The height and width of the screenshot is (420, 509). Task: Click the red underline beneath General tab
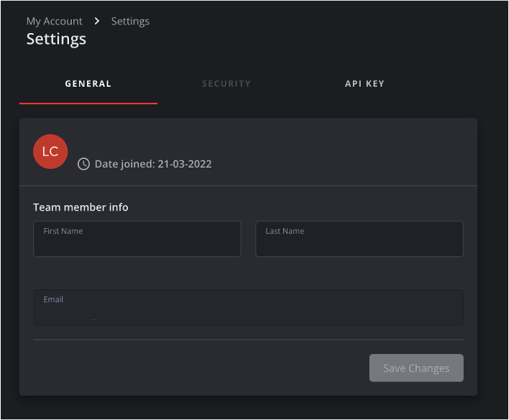coord(88,104)
